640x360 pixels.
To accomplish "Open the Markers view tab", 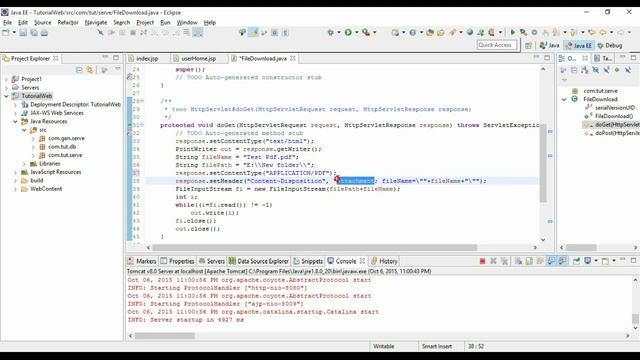I will click(x=142, y=261).
